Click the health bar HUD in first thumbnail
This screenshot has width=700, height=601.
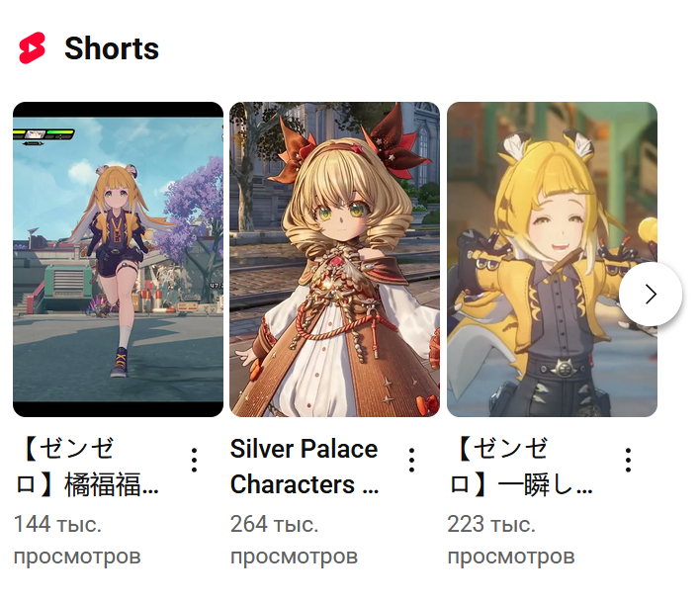click(x=44, y=134)
